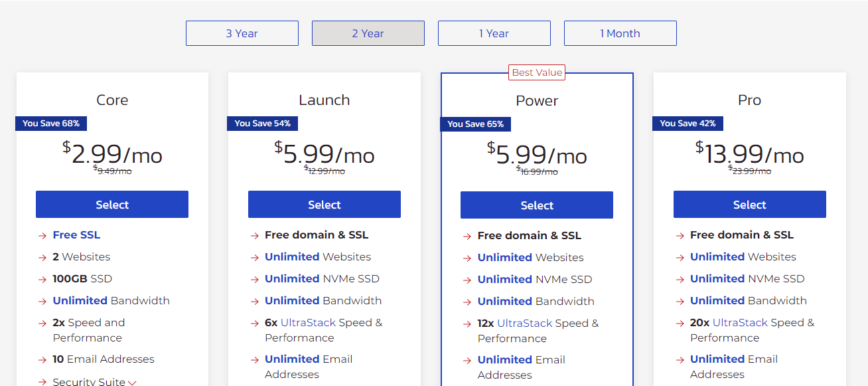
Task: Open UltraStack link in Launch plan
Action: 308,322
